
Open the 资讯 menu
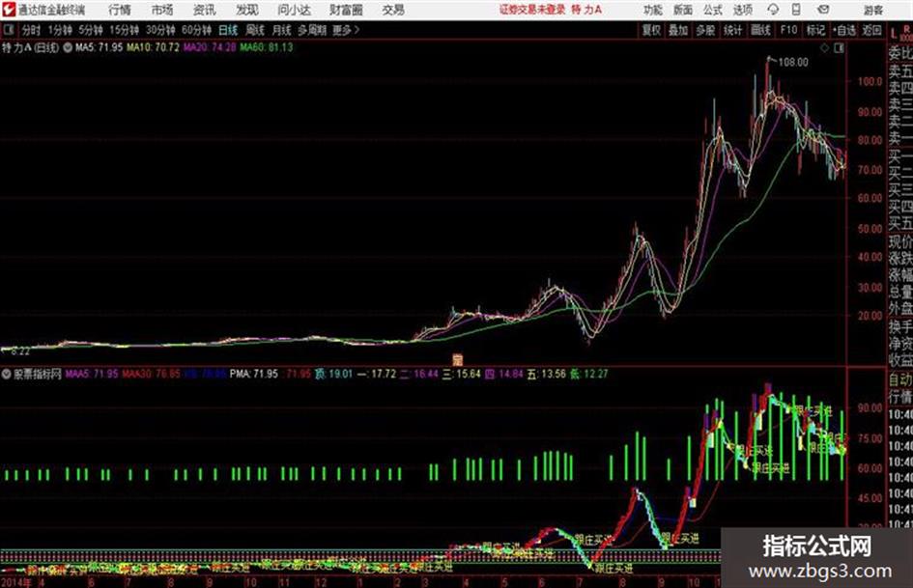tap(205, 10)
